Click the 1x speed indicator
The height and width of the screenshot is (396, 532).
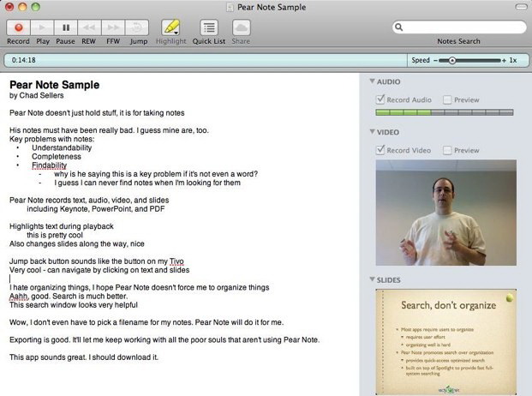click(513, 60)
